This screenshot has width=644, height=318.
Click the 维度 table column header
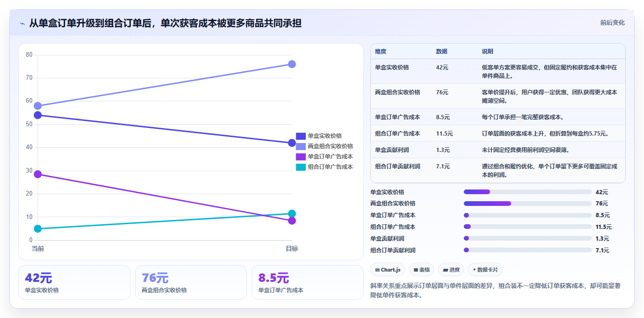(x=381, y=52)
